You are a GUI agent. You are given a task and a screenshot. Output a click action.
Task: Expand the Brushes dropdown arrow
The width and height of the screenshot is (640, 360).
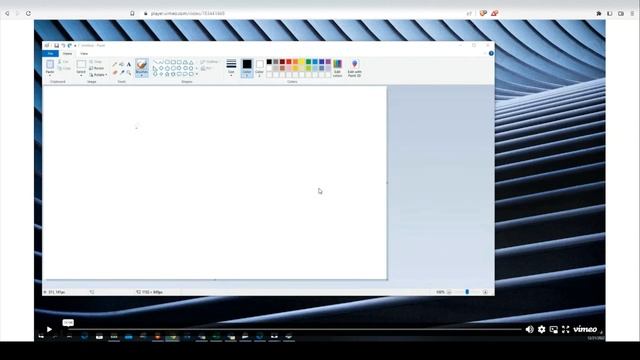pos(142,76)
